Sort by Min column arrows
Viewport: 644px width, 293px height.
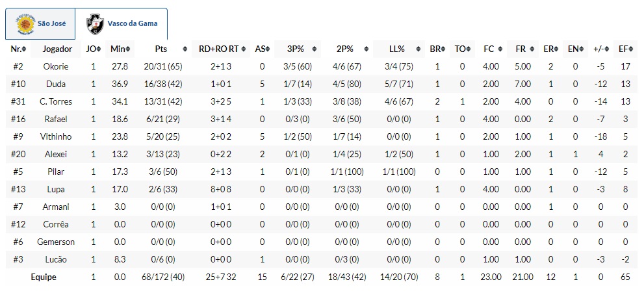[x=129, y=49]
